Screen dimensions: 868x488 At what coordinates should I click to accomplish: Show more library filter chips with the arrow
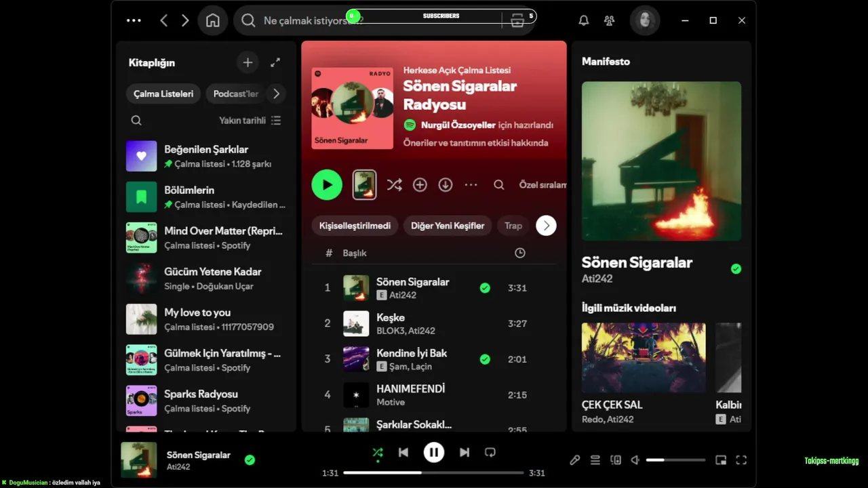click(x=276, y=94)
